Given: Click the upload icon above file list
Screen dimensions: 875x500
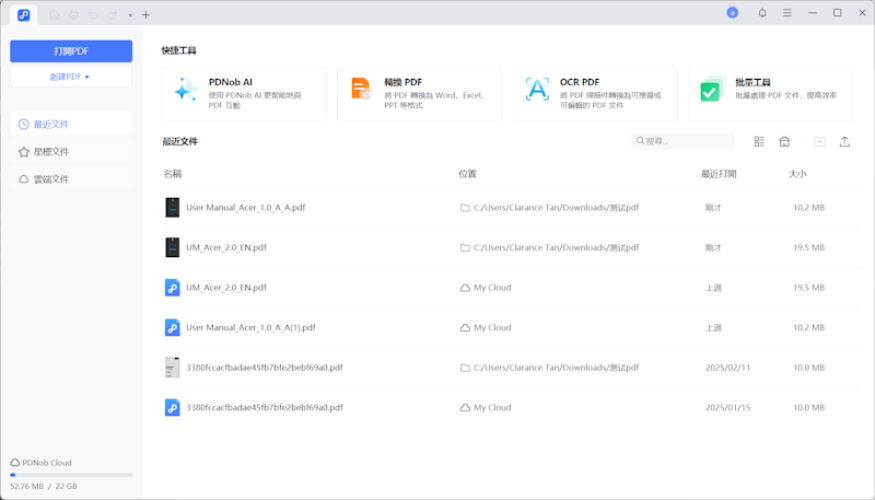Looking at the screenshot, I should click(845, 142).
